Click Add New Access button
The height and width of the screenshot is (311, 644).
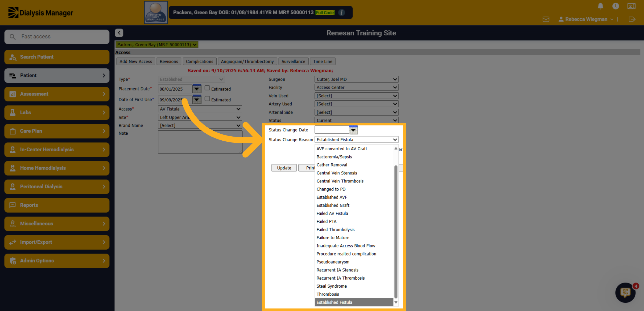click(136, 61)
